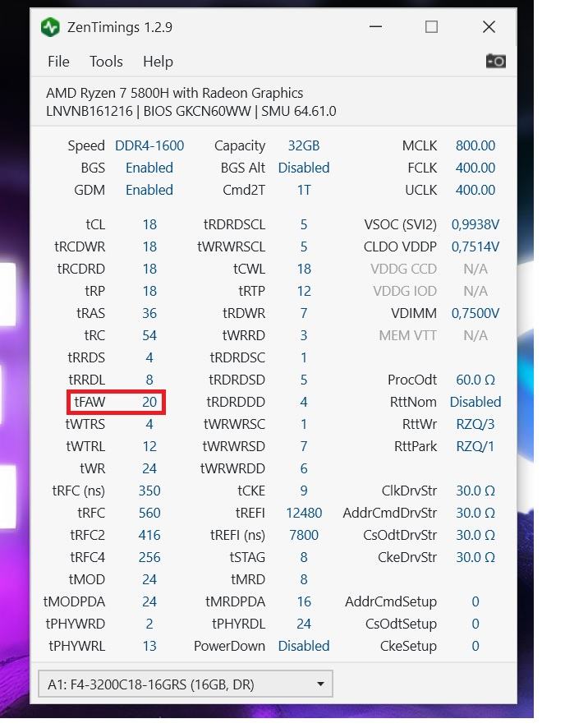
Task: Click the PowerDown Disabled value
Action: tap(304, 647)
